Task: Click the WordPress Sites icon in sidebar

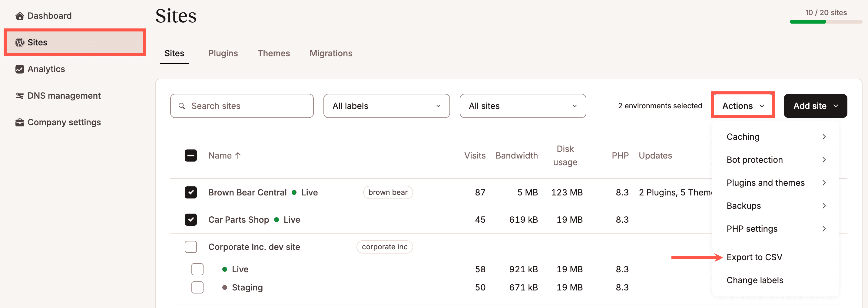Action: (x=20, y=42)
